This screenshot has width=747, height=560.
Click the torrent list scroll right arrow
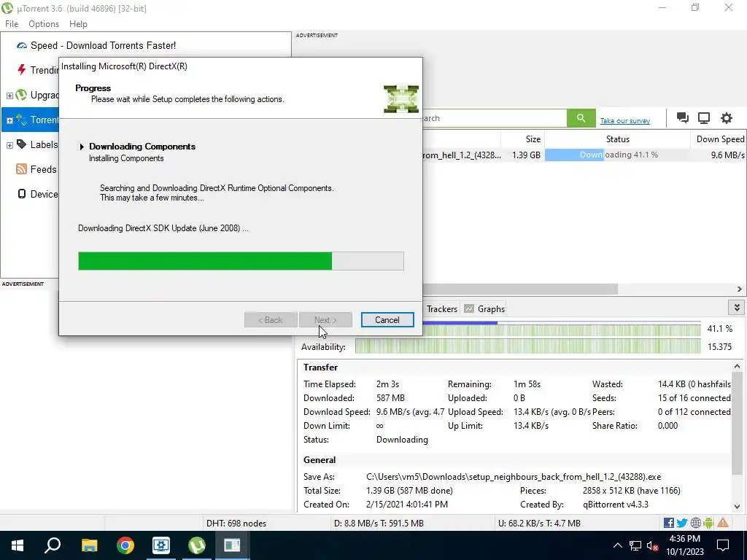(x=740, y=289)
